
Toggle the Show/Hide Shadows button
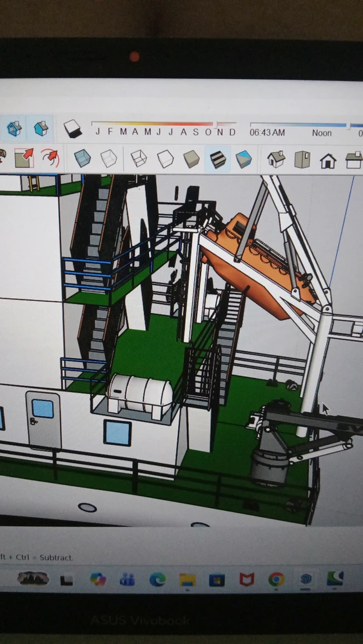[x=73, y=129]
